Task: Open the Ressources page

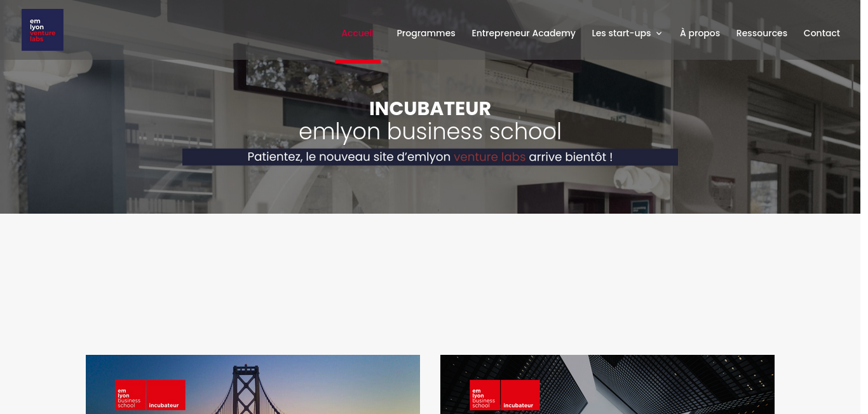Action: pyautogui.click(x=761, y=33)
